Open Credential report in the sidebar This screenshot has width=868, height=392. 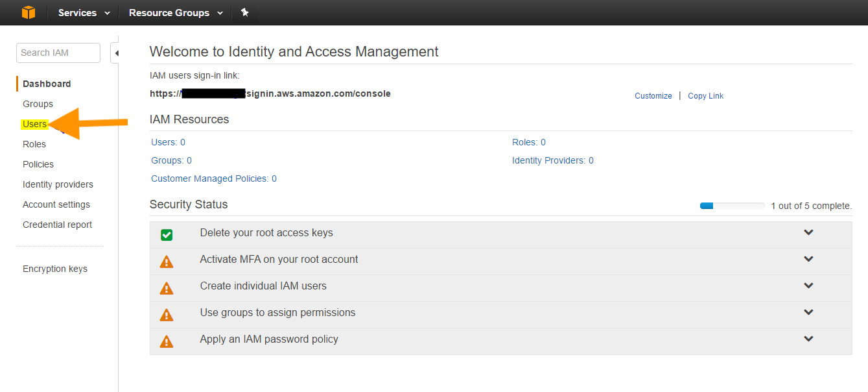coord(57,225)
